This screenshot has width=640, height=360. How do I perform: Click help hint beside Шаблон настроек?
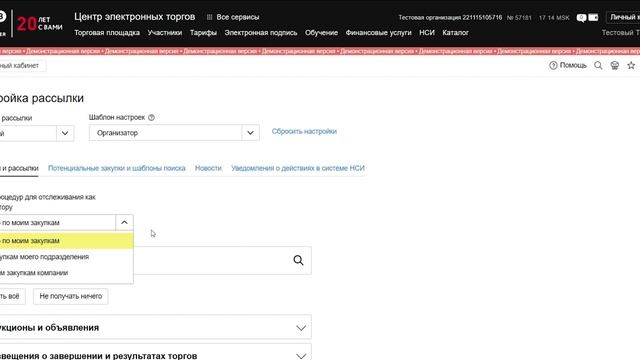(x=151, y=118)
